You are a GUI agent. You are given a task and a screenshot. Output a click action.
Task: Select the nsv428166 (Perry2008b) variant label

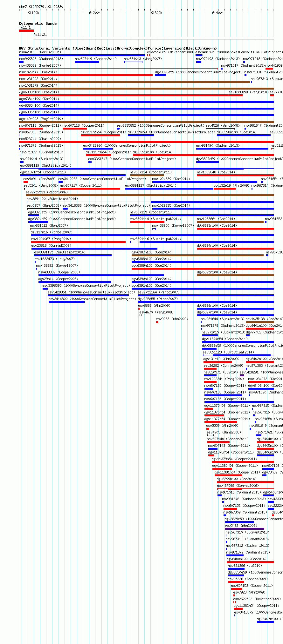point(40,52)
